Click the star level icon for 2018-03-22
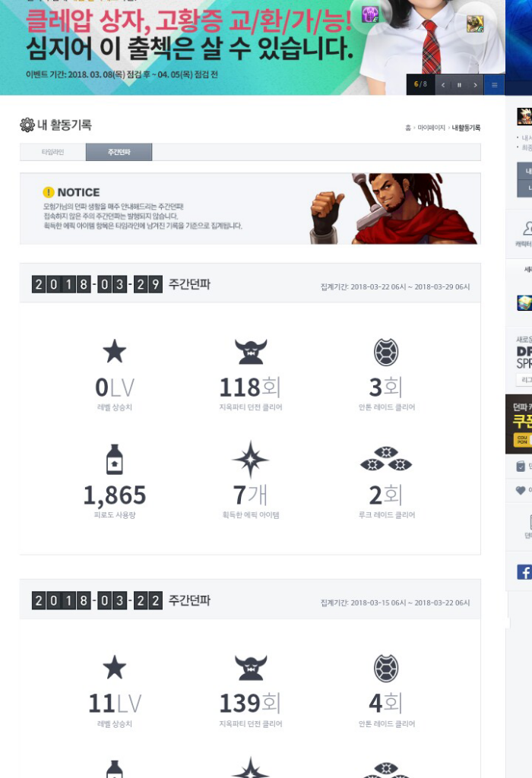Screen dimensions: 532x778 [114, 667]
